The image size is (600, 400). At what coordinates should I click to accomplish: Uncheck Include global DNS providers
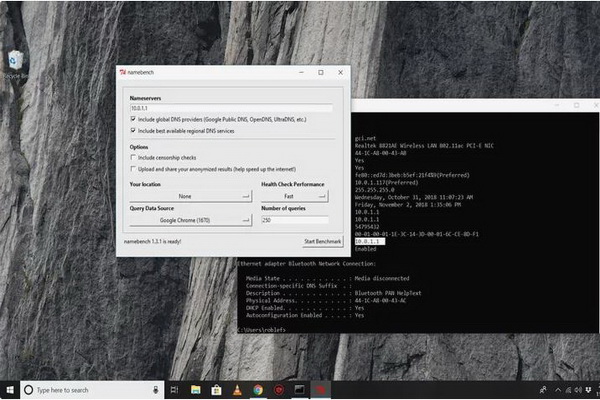click(133, 118)
